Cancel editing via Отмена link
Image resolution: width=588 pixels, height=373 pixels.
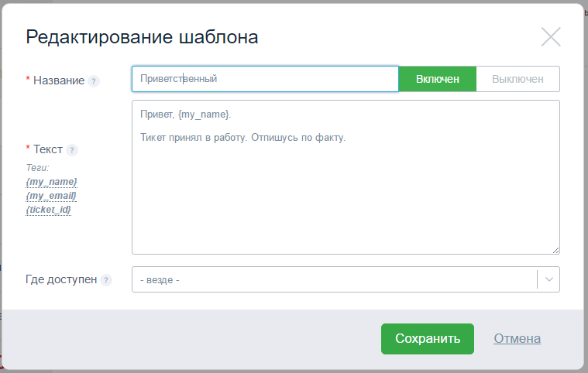point(518,338)
